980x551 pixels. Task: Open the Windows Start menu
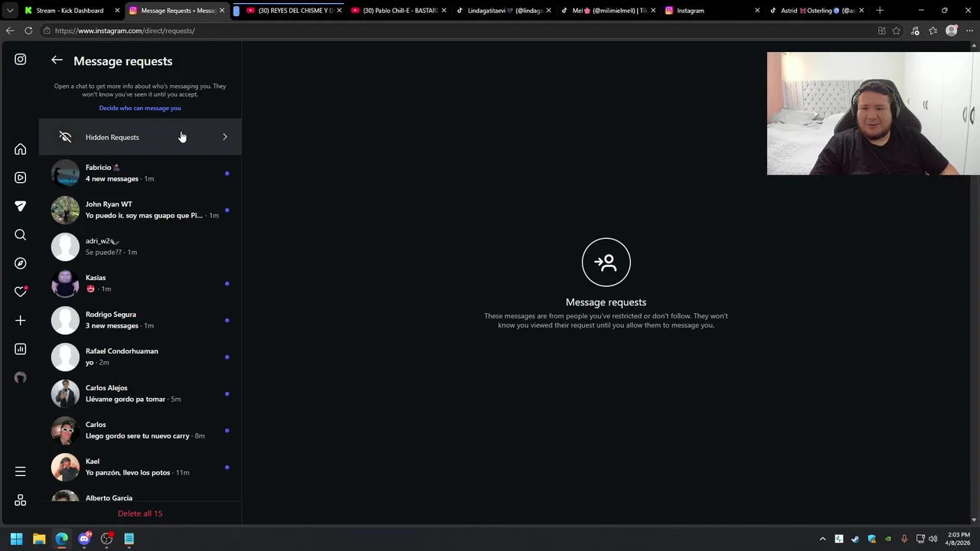click(16, 539)
